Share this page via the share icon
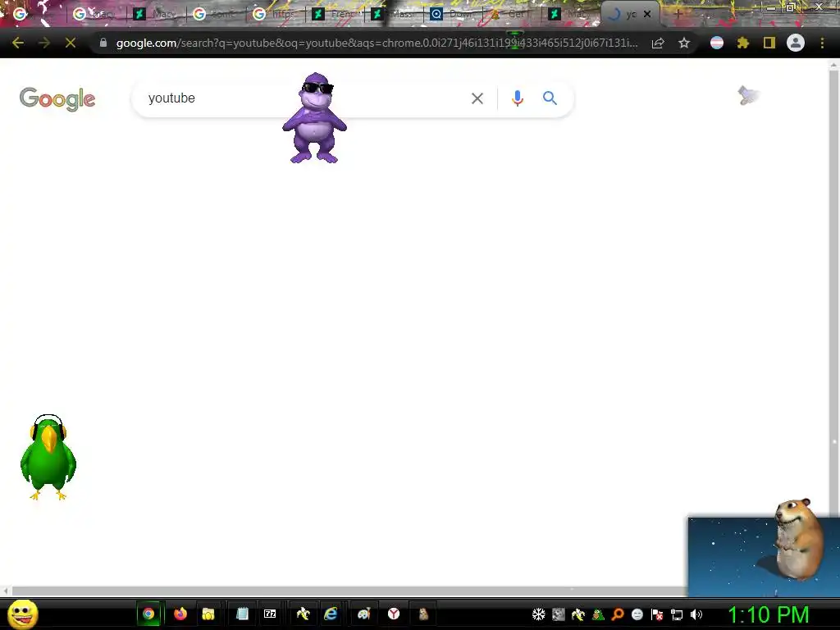This screenshot has width=840, height=630. [x=658, y=43]
